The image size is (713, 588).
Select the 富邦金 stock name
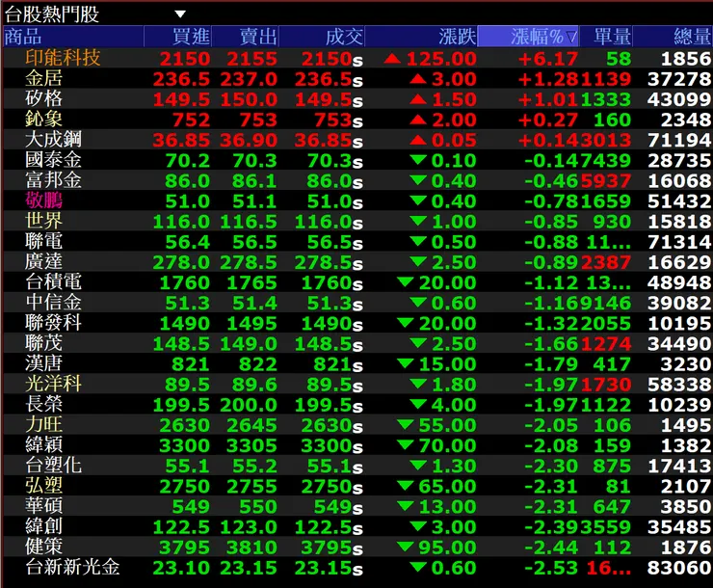click(x=53, y=180)
